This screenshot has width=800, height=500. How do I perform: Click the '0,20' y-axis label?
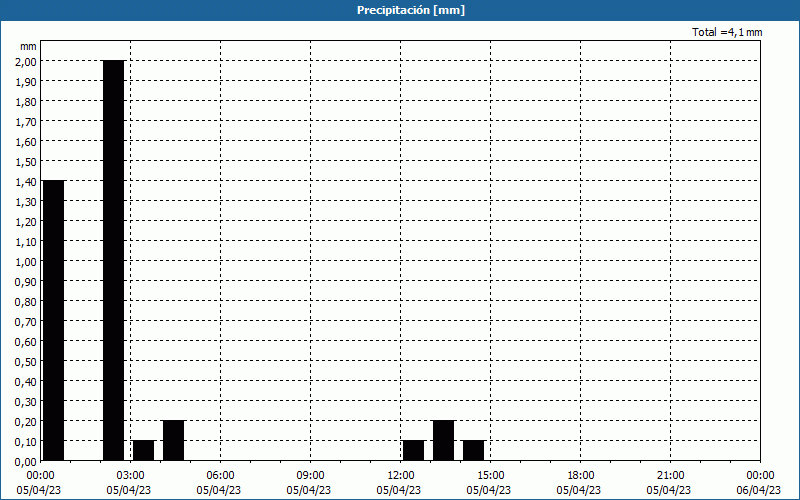(x=26, y=421)
